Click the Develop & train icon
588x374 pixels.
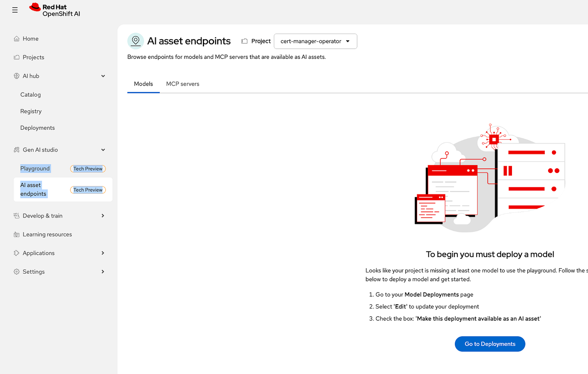(17, 216)
